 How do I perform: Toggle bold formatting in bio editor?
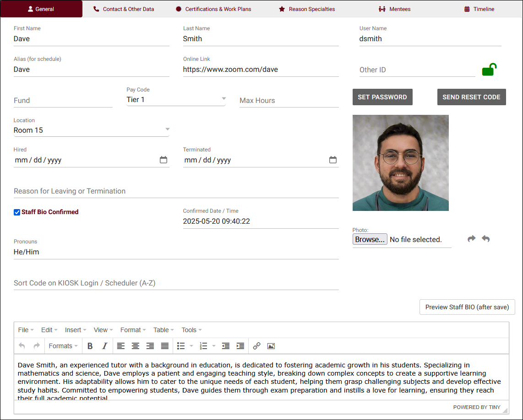coord(90,346)
